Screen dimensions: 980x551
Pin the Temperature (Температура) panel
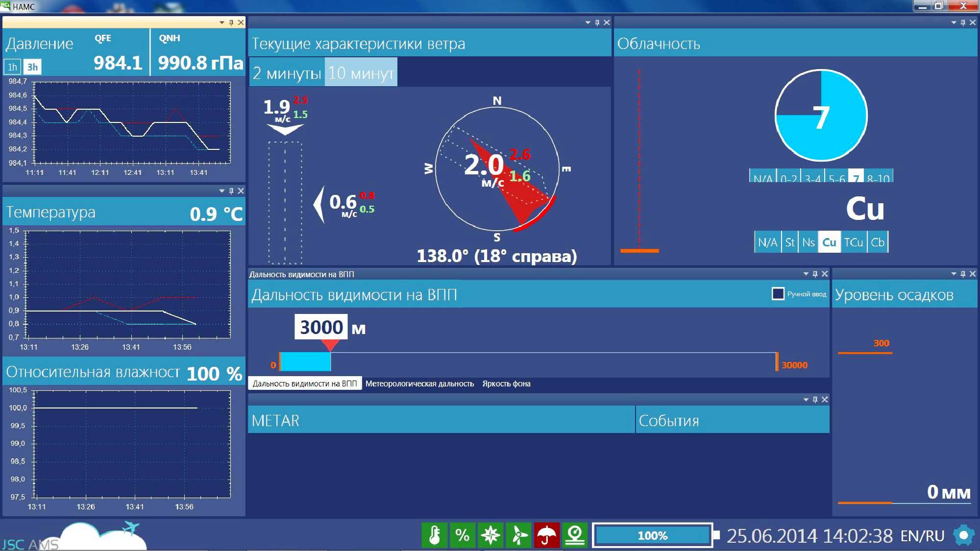point(231,191)
